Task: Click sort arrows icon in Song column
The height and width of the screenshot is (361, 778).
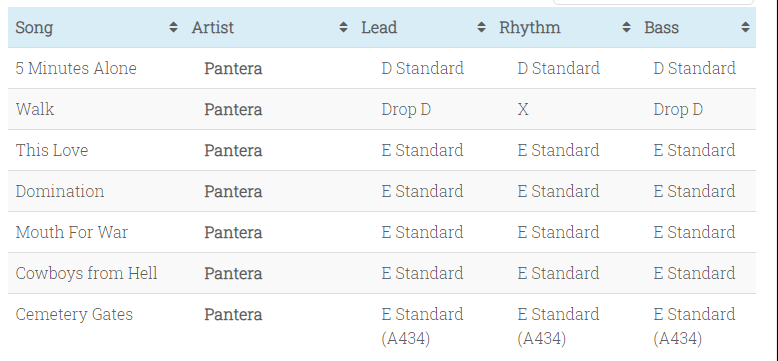Action: 173,27
